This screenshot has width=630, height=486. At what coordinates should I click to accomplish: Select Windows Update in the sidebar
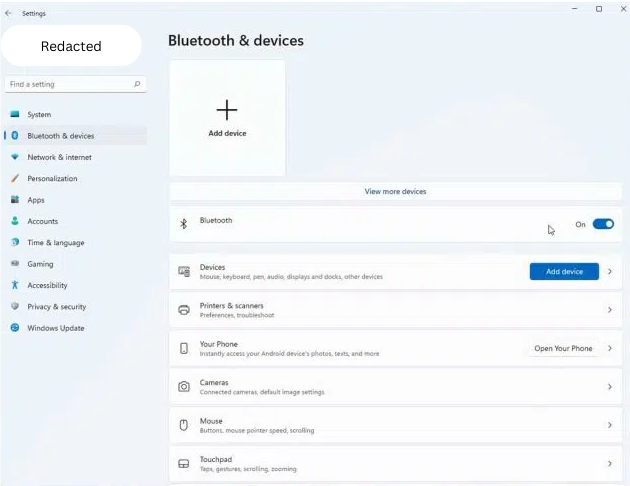click(55, 328)
